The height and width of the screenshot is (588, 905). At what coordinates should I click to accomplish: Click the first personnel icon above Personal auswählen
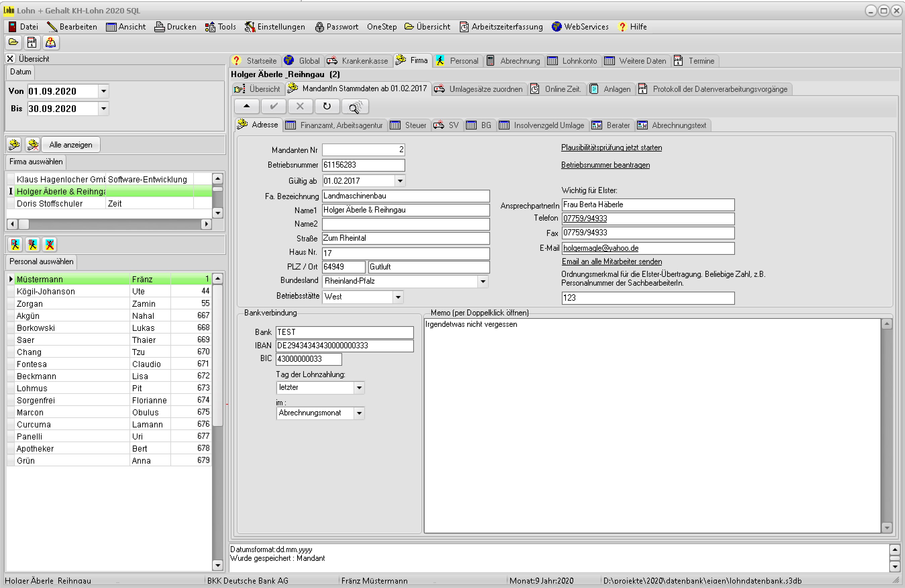(x=15, y=244)
